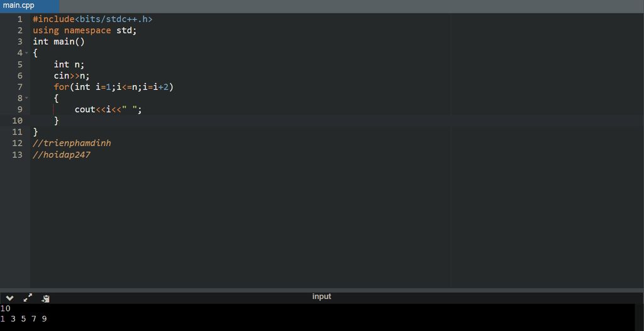
Task: Place cursor on the #include line
Action: [x=92, y=19]
